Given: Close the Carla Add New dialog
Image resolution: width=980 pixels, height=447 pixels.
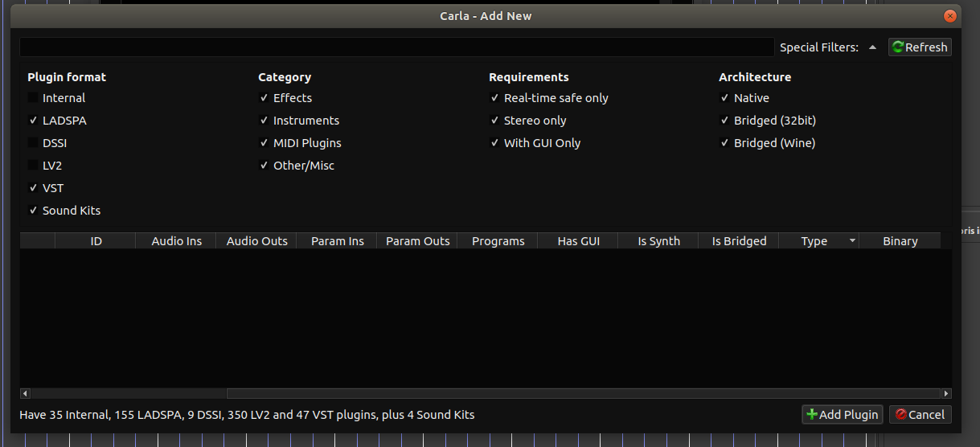Looking at the screenshot, I should 951,15.
